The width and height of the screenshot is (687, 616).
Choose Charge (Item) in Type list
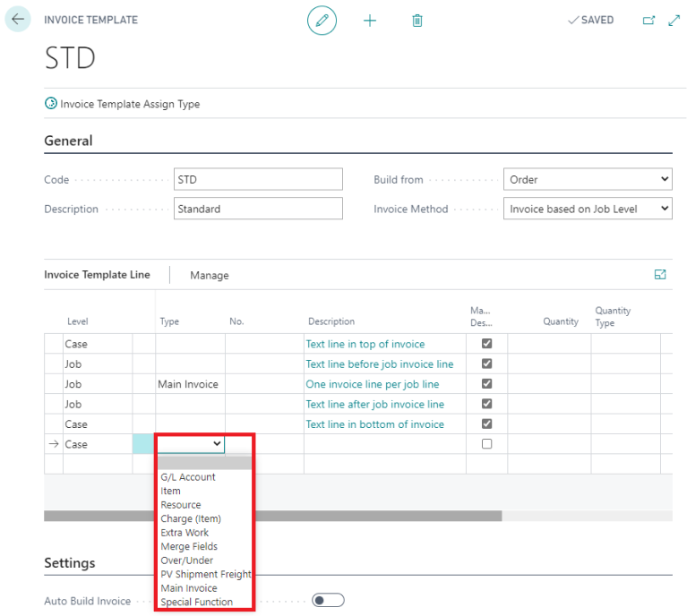point(204,518)
